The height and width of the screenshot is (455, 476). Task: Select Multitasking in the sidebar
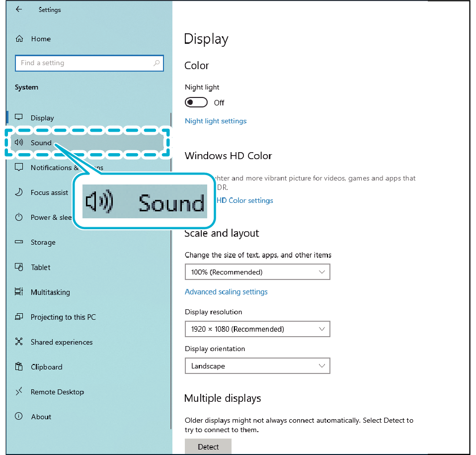(x=50, y=292)
